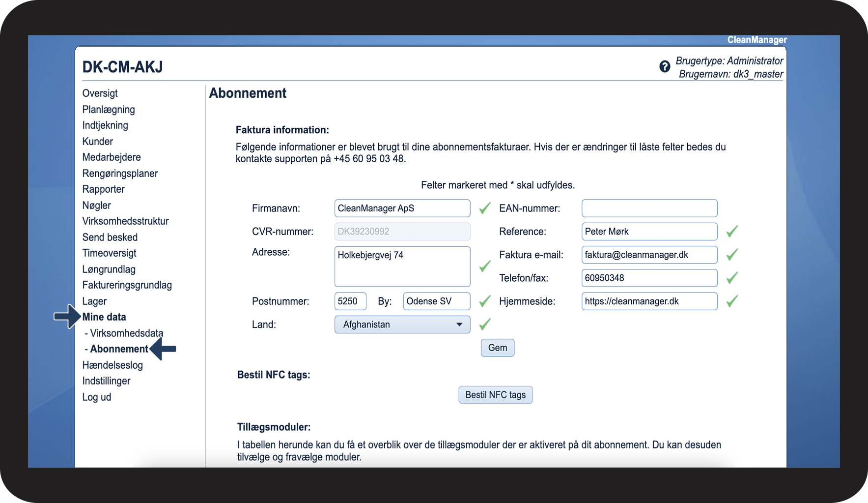The height and width of the screenshot is (503, 868).
Task: Open the Nøgler page
Action: click(97, 206)
